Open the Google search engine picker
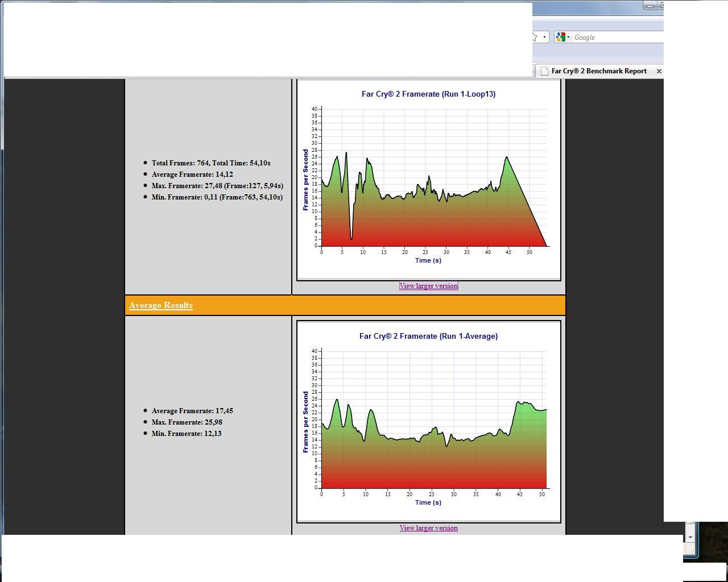Viewport: 728px width, 582px height. 562,37
